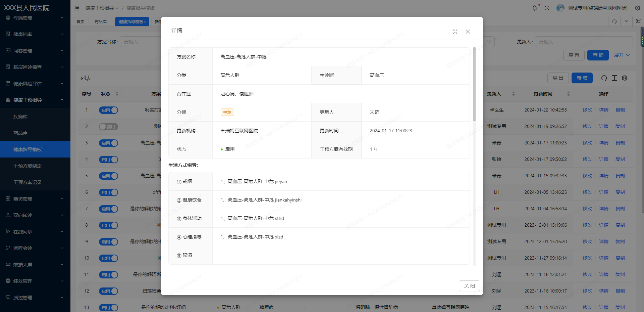Click the orange 中危 risk tag
Viewport: 644px width, 312px height.
click(227, 112)
